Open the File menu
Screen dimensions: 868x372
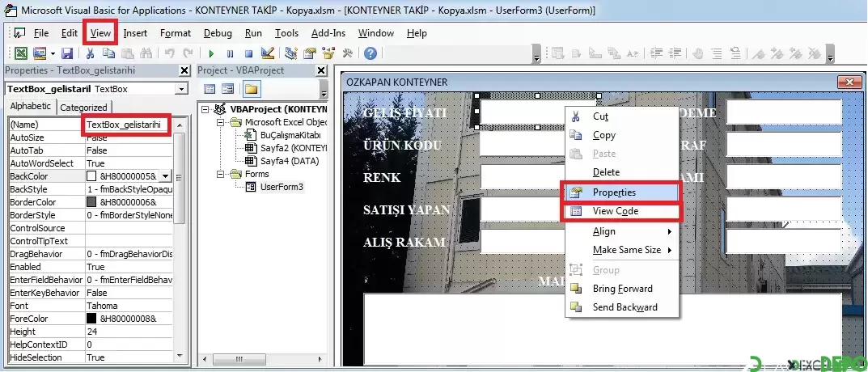41,33
